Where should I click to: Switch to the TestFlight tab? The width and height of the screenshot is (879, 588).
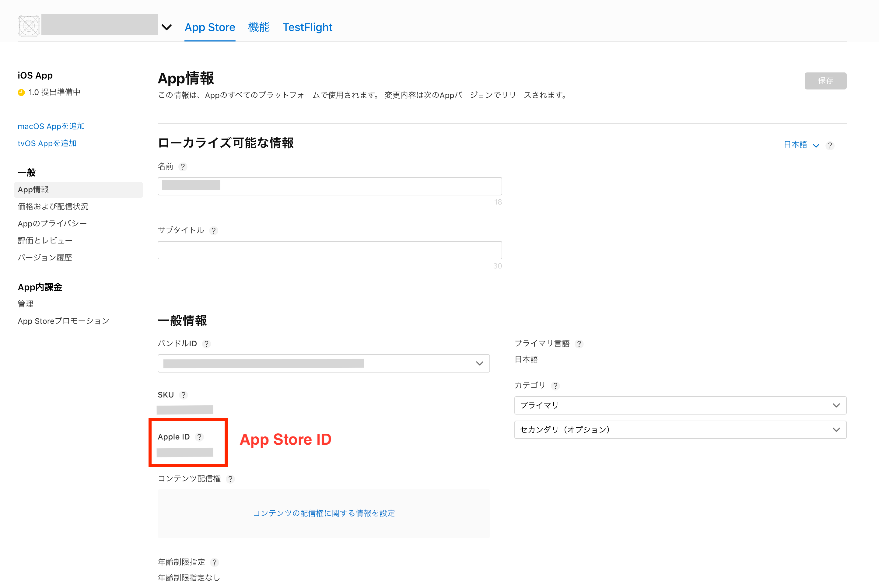(x=307, y=27)
